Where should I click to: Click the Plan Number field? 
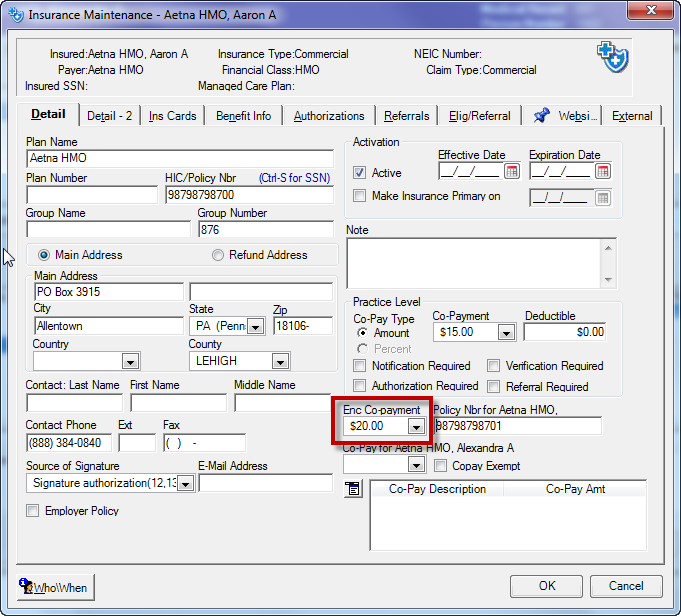(92, 195)
